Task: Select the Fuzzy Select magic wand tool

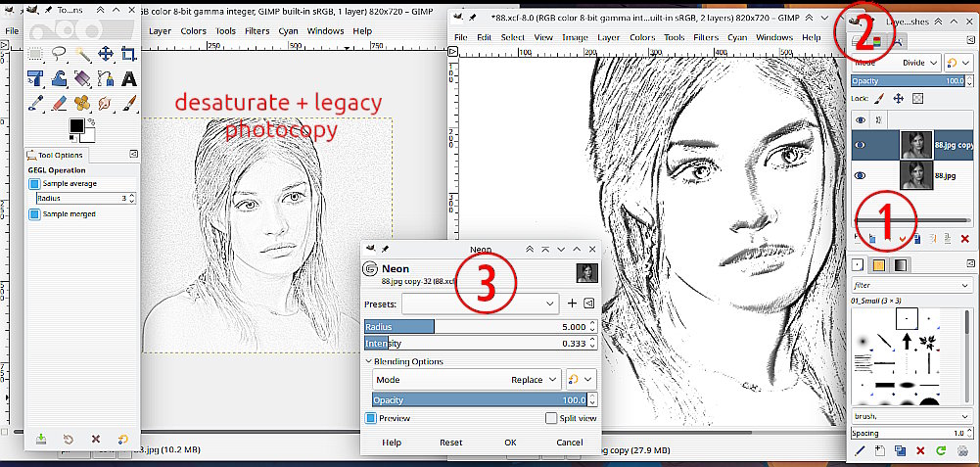Action: (82, 55)
